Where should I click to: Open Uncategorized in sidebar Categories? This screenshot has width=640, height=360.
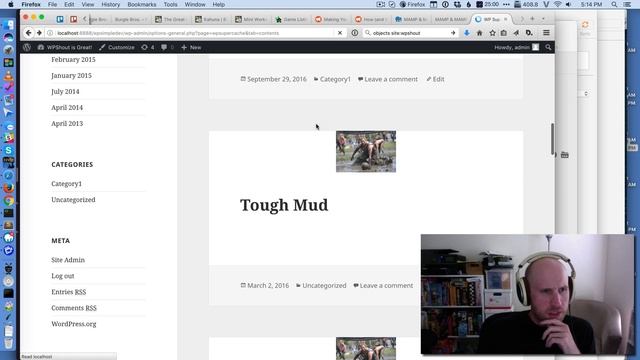73,200
